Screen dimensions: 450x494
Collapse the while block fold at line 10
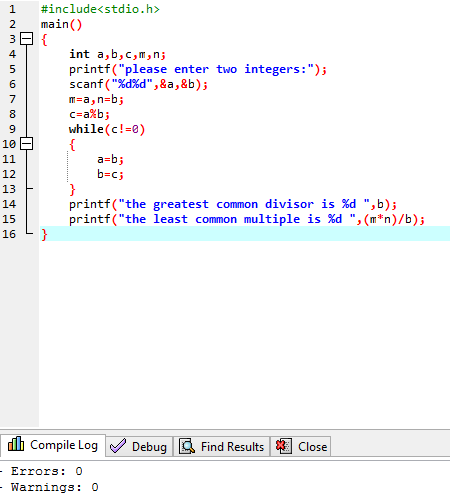27,144
